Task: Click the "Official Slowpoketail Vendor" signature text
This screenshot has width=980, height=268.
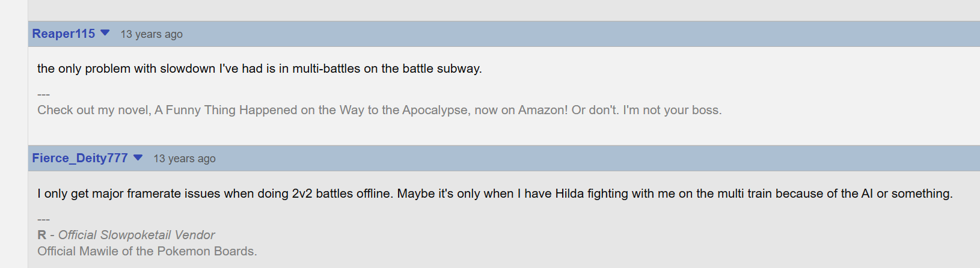Action: (136, 235)
